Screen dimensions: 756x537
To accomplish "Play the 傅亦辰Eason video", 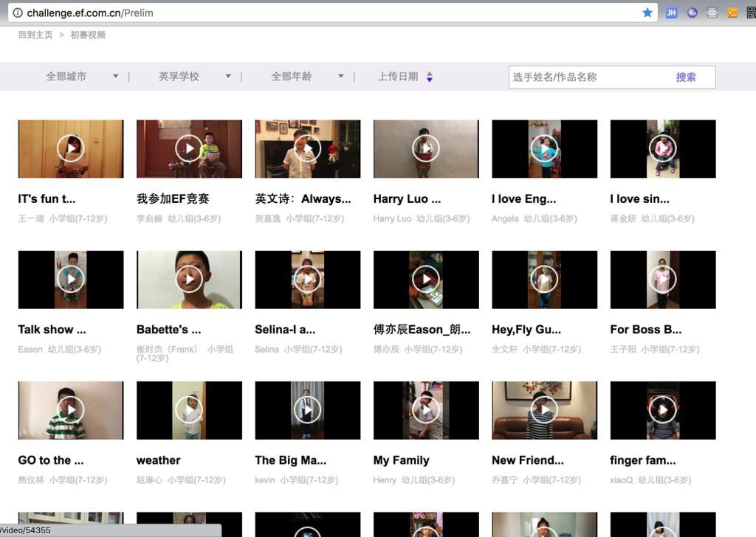I will click(426, 280).
